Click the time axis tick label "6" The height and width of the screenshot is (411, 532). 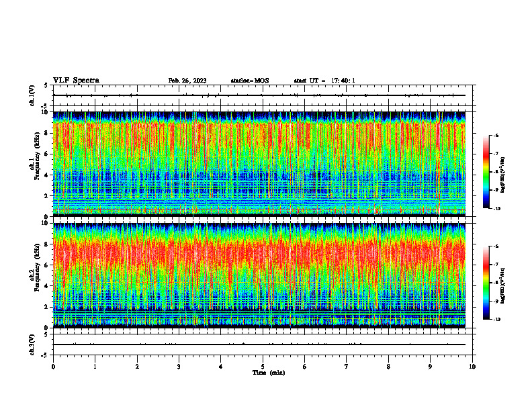coord(305,367)
